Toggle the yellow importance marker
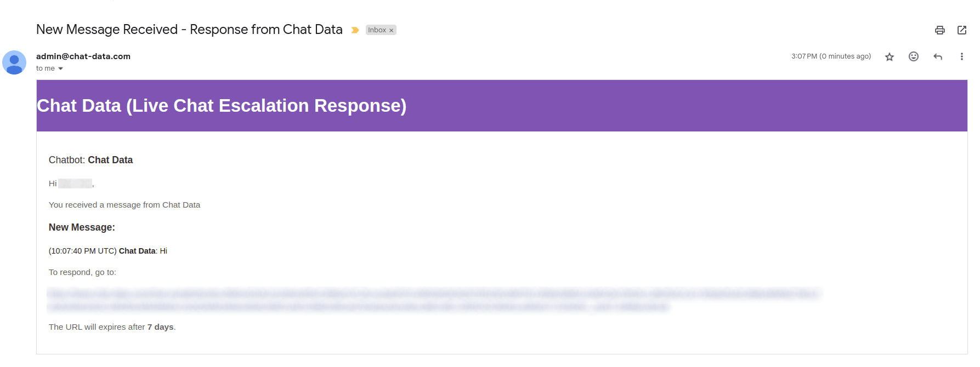The width and height of the screenshot is (980, 367). [x=355, y=30]
